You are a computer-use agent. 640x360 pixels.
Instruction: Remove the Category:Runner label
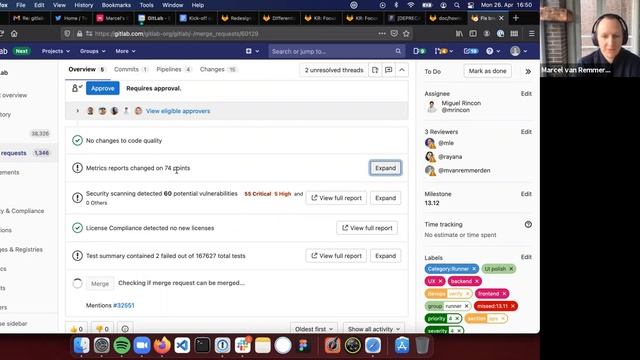coord(474,269)
